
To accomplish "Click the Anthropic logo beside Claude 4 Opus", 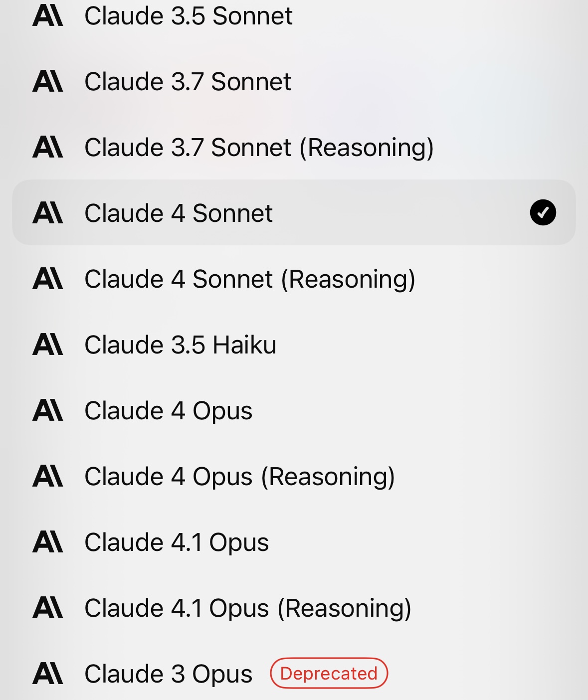I will [x=48, y=410].
